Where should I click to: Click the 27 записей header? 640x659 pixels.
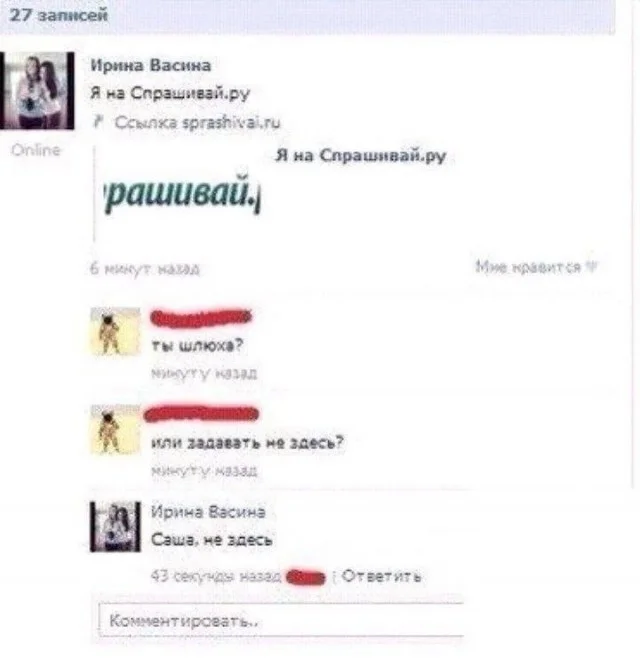click(59, 16)
